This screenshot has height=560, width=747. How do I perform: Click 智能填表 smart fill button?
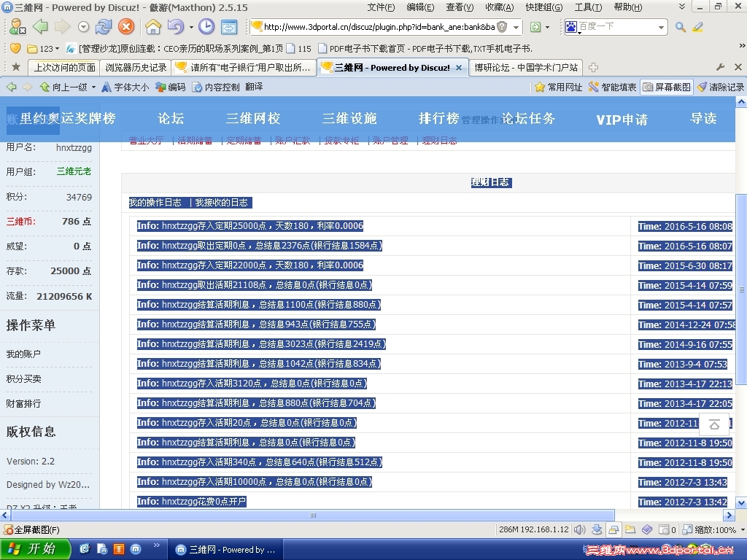pyautogui.click(x=612, y=87)
